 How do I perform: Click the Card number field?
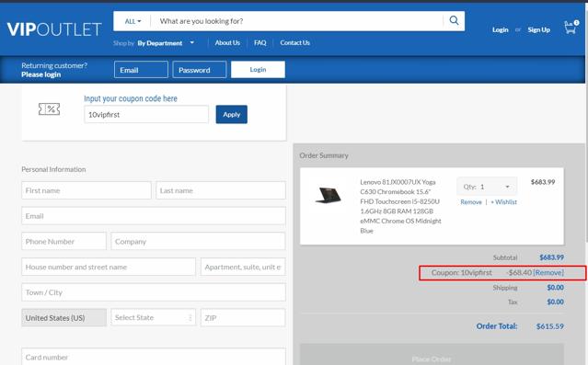pos(154,357)
